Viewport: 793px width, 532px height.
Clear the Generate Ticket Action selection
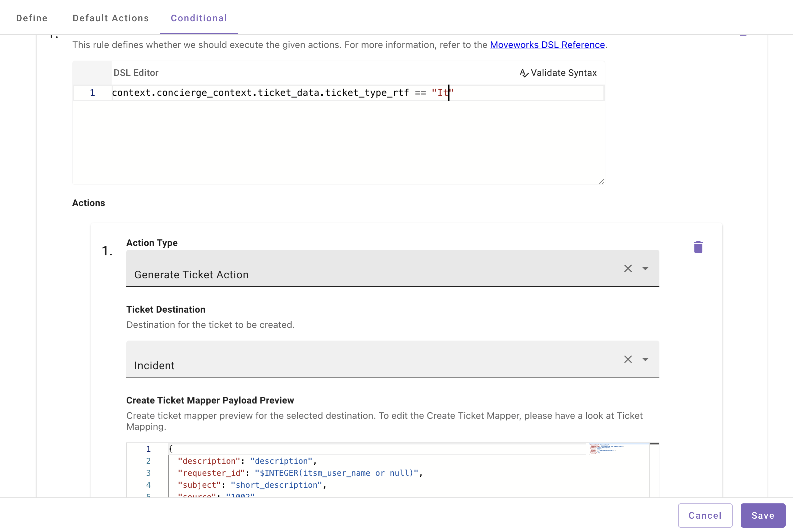click(628, 268)
